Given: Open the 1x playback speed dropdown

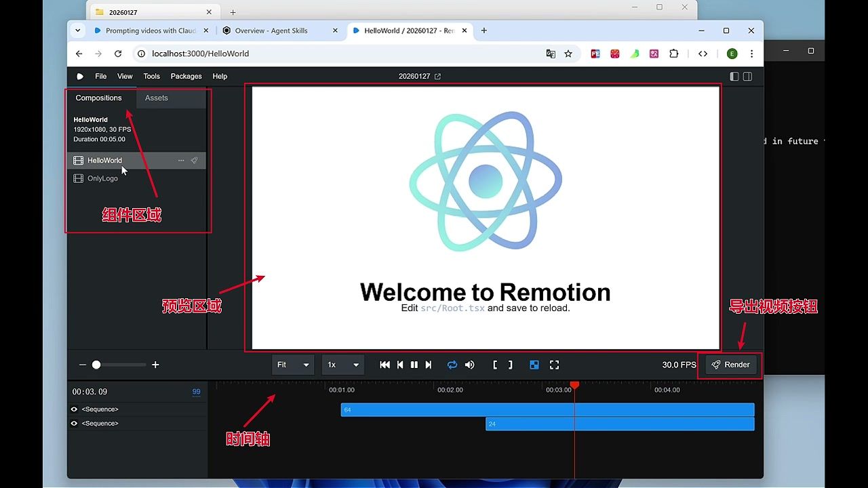Looking at the screenshot, I should pyautogui.click(x=342, y=365).
